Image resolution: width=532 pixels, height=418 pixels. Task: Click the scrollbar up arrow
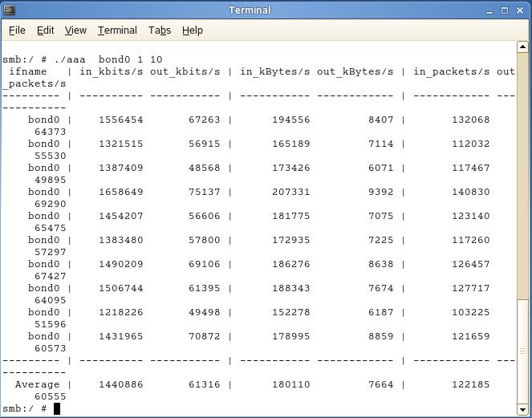point(522,47)
